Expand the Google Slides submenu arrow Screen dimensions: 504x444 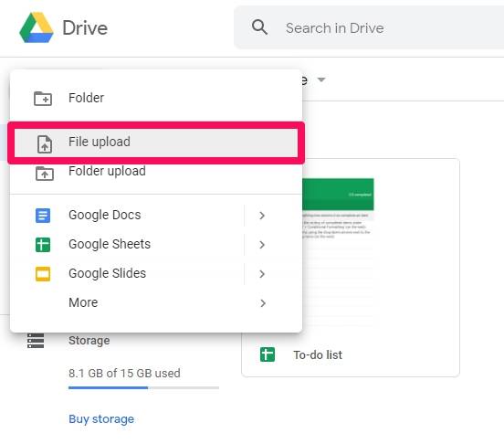point(262,274)
